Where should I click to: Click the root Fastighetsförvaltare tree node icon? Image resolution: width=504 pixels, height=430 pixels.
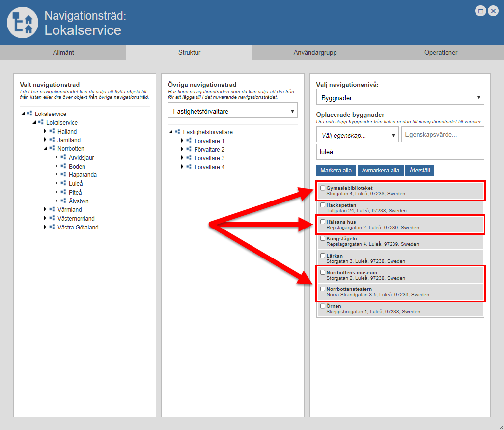click(x=177, y=132)
